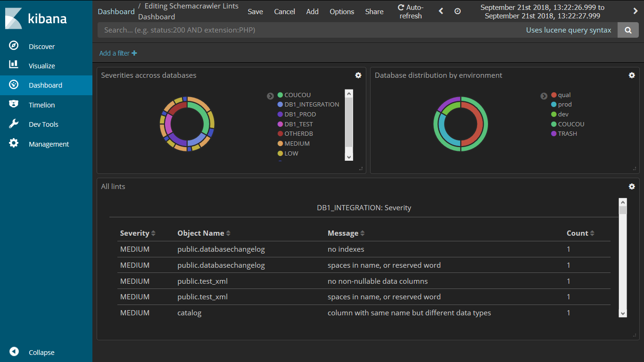Click the Collapse sidebar arrow icon
The width and height of the screenshot is (644, 362).
coord(14,352)
